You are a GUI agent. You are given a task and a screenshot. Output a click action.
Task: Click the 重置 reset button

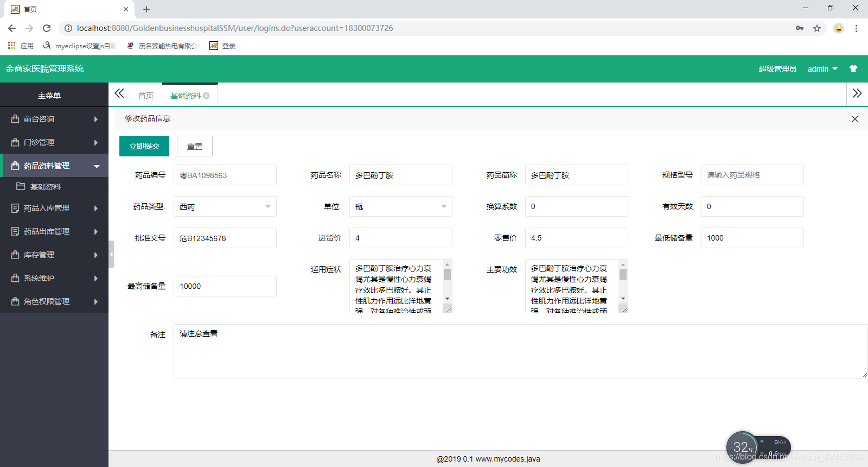point(195,146)
